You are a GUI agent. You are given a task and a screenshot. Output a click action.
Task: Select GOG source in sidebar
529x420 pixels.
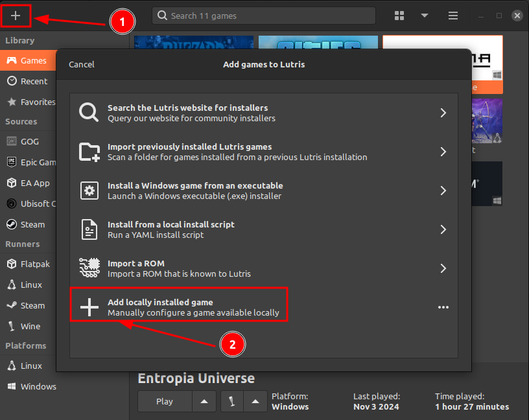[x=29, y=141]
